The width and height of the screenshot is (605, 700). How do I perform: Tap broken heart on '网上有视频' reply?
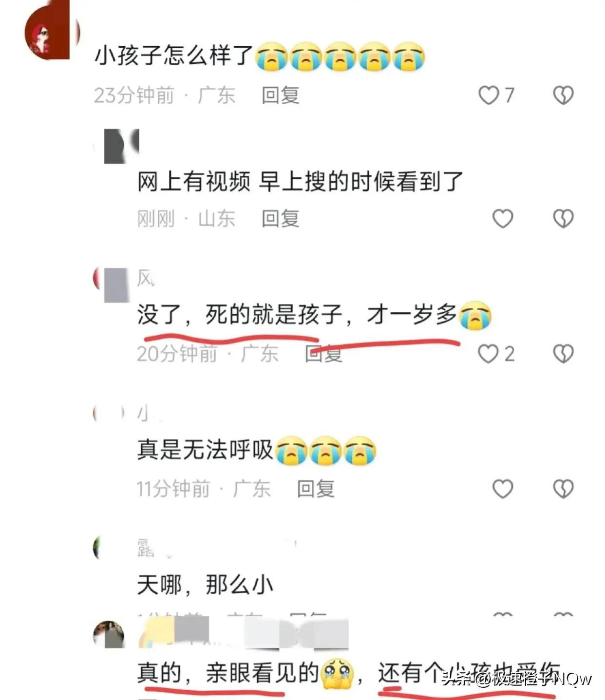[563, 219]
